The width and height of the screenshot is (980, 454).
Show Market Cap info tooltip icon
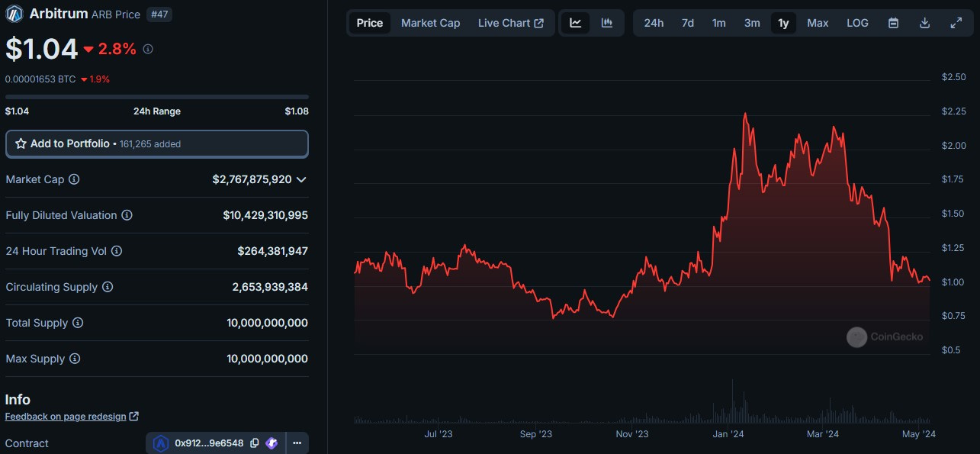click(74, 179)
